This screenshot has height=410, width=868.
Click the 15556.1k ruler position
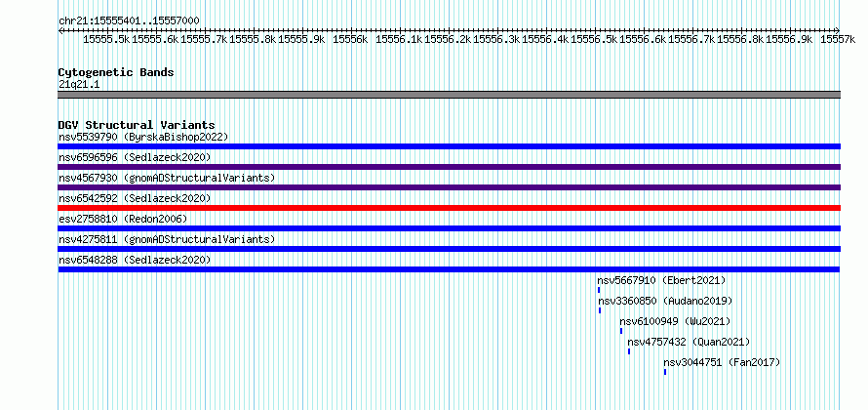[399, 39]
